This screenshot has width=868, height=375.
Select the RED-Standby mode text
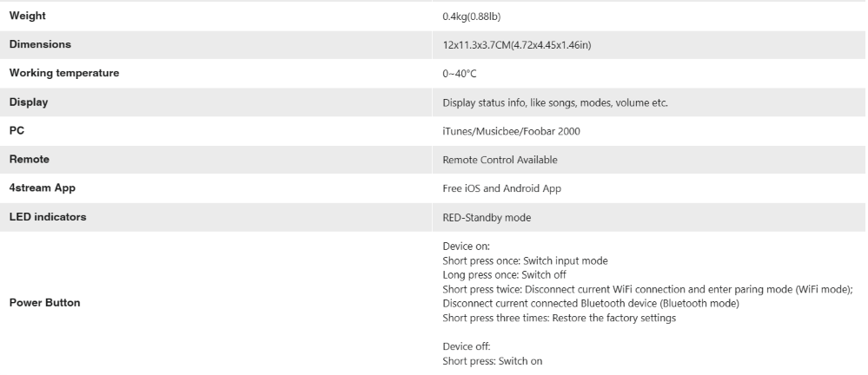pyautogui.click(x=487, y=218)
